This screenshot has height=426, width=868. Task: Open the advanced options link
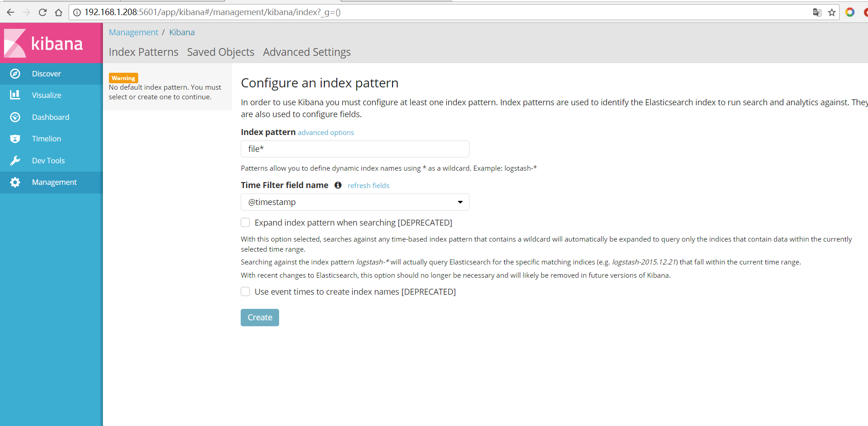(326, 132)
